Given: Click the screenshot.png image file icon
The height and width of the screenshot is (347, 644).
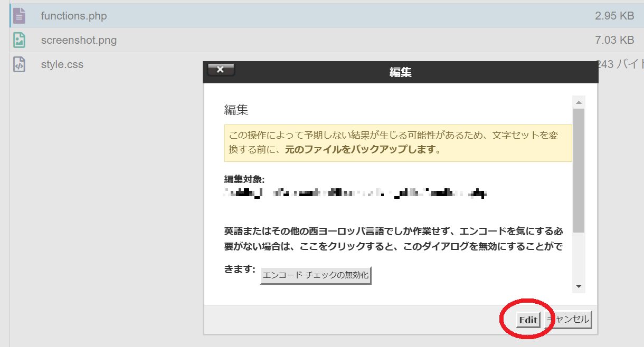Looking at the screenshot, I should (19, 40).
